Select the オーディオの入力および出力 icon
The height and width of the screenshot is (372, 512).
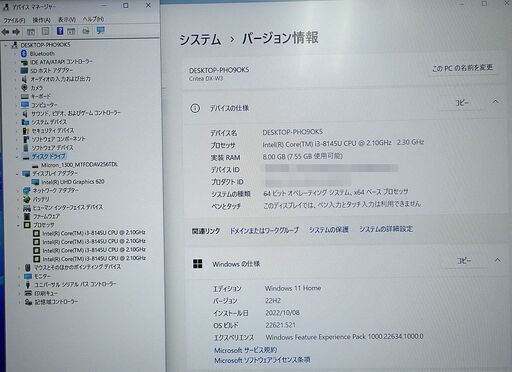tap(24, 79)
